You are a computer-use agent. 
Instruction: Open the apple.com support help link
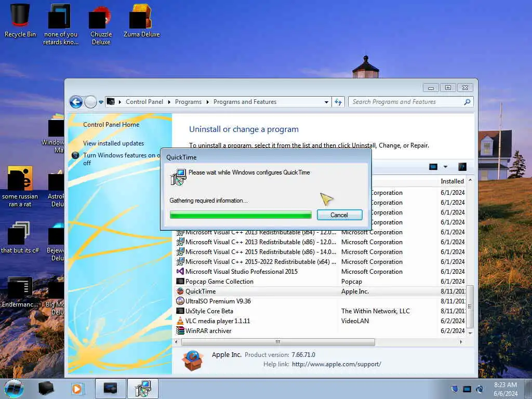(336, 364)
